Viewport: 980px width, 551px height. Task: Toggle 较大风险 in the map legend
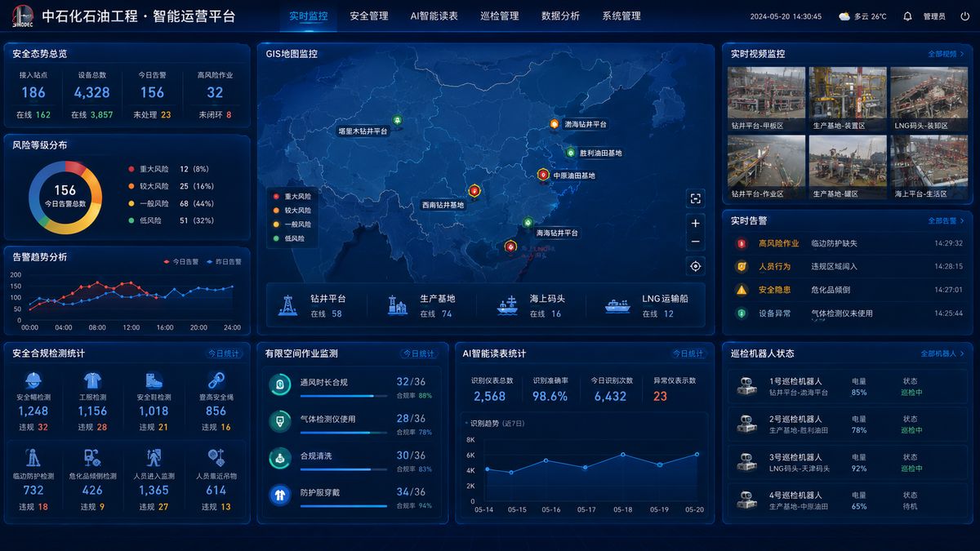[x=292, y=210]
